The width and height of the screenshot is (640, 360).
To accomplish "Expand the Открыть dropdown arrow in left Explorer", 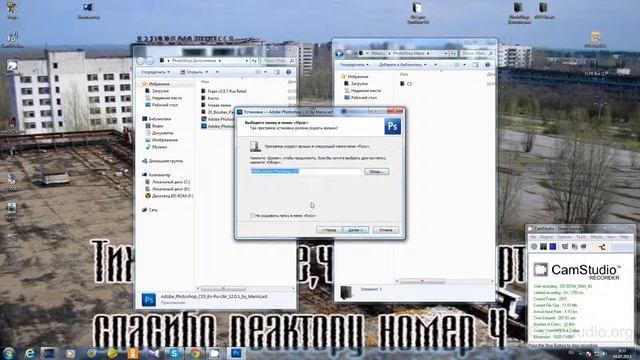I will [207, 72].
